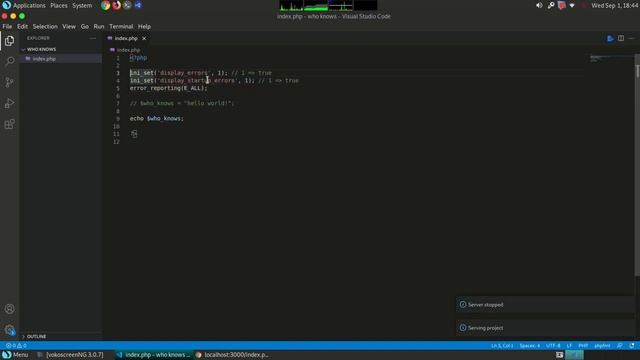Click the <?php opening tag line

click(138, 58)
